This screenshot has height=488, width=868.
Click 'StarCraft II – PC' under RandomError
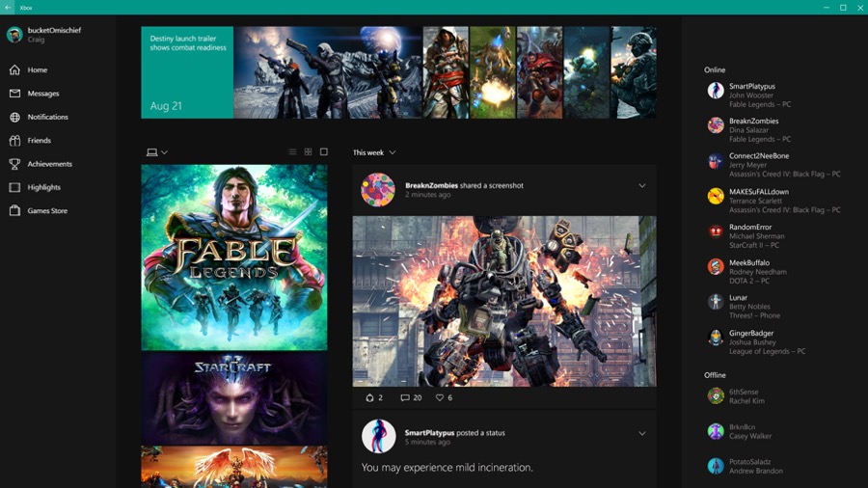pyautogui.click(x=754, y=245)
